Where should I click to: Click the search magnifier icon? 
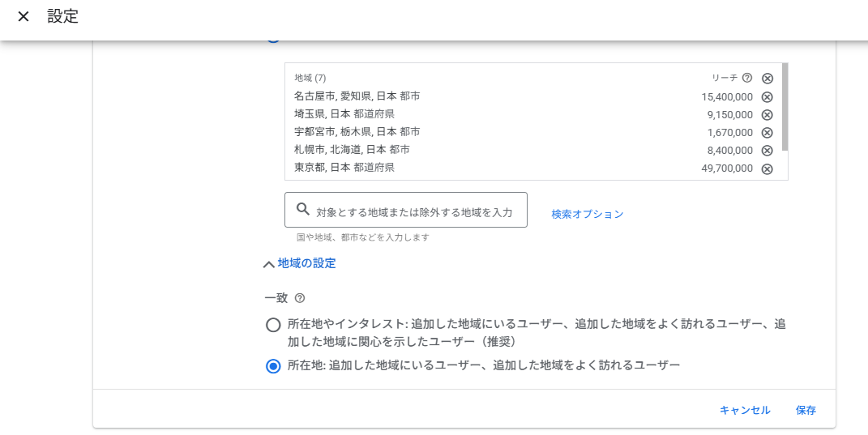pos(303,210)
